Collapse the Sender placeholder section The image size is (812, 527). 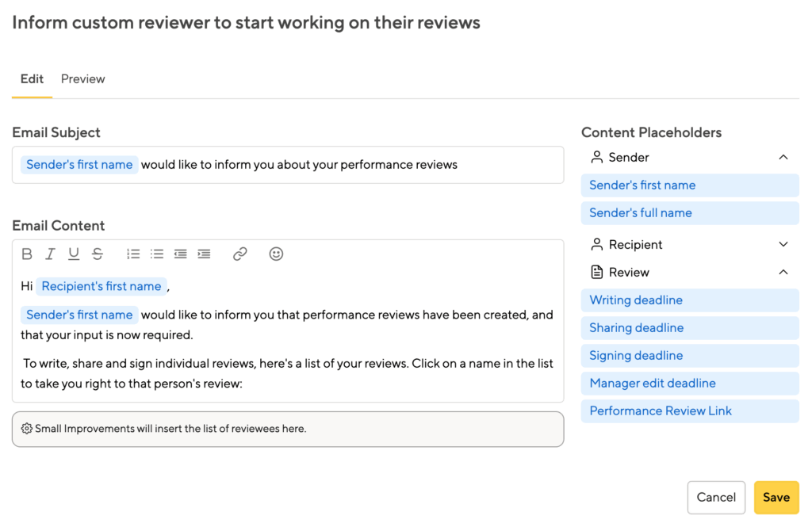pos(783,158)
